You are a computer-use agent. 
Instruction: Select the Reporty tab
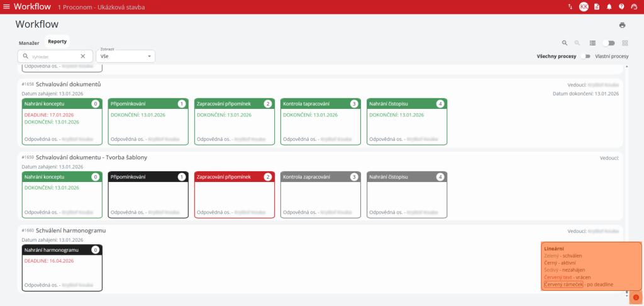57,42
